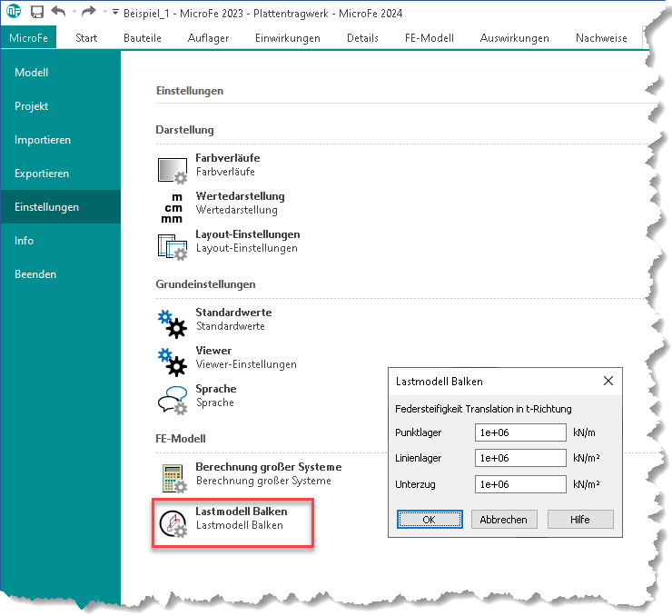
Task: Click the Redo arrow icon
Action: point(89,12)
